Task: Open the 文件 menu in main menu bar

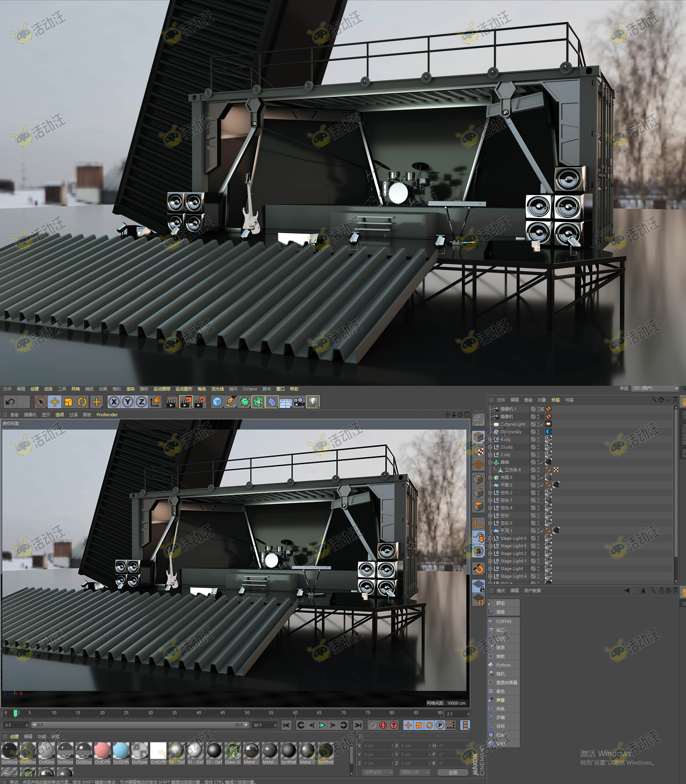Action: tap(7, 389)
